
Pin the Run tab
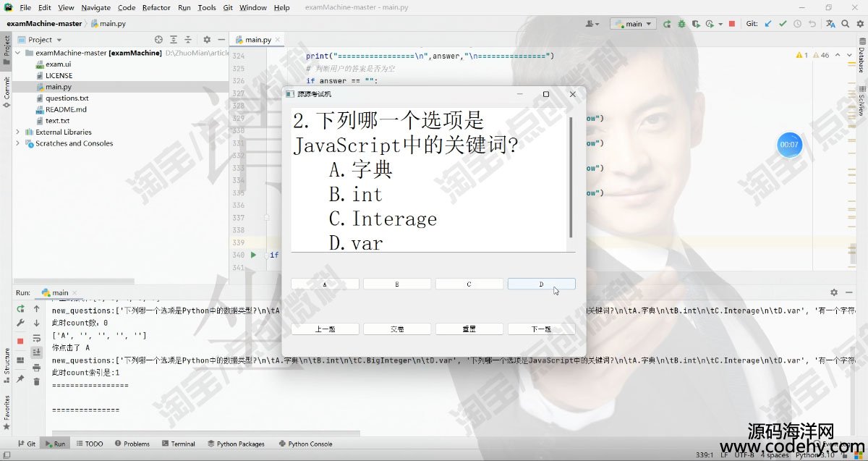point(20,378)
